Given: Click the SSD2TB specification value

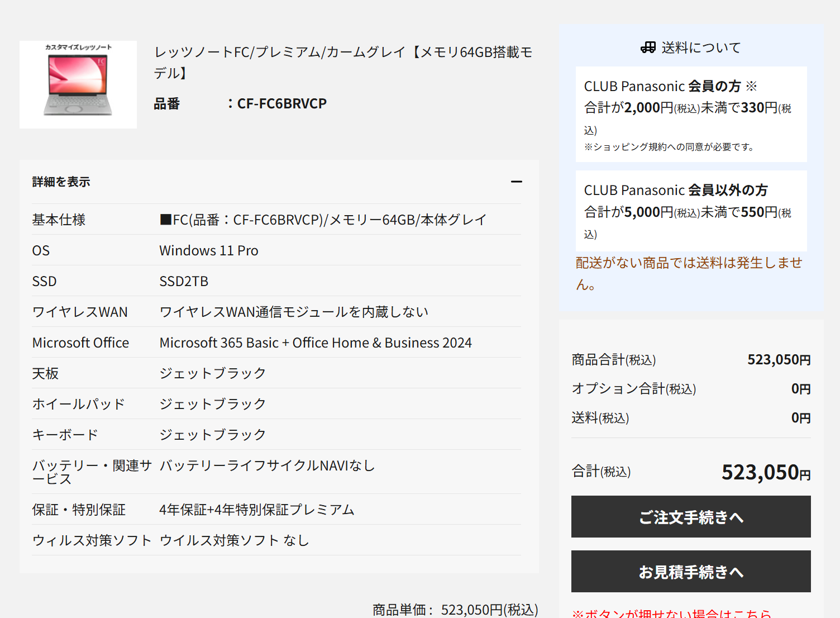Looking at the screenshot, I should coord(184,281).
